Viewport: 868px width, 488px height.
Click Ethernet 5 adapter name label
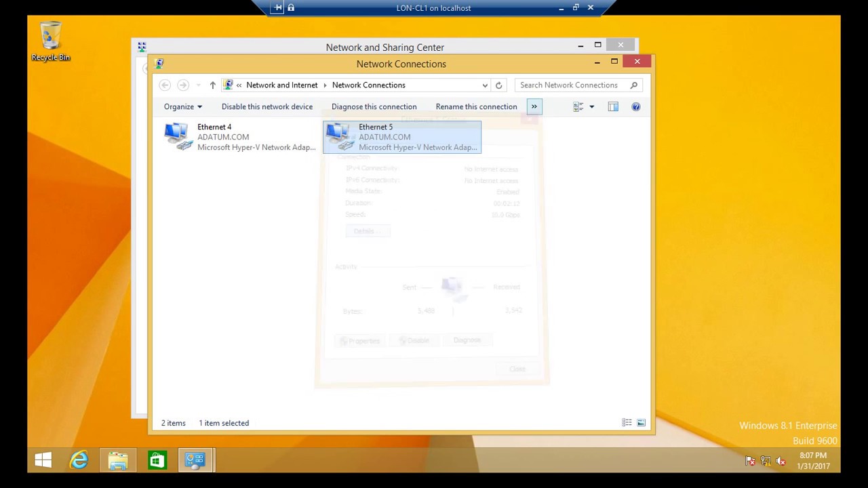pyautogui.click(x=376, y=127)
